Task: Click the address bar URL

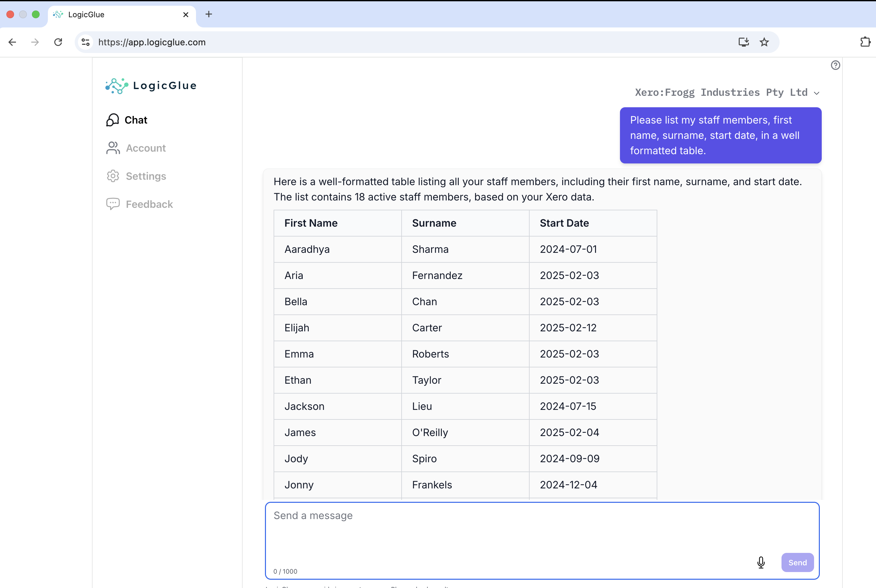Action: tap(152, 42)
